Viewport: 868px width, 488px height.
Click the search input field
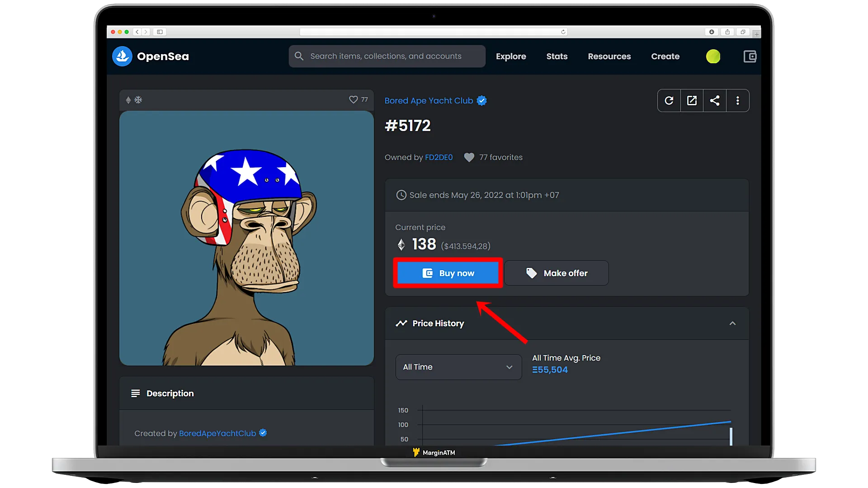pyautogui.click(x=387, y=56)
